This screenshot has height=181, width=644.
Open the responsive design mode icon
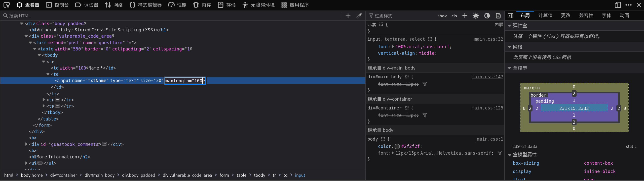coord(618,5)
